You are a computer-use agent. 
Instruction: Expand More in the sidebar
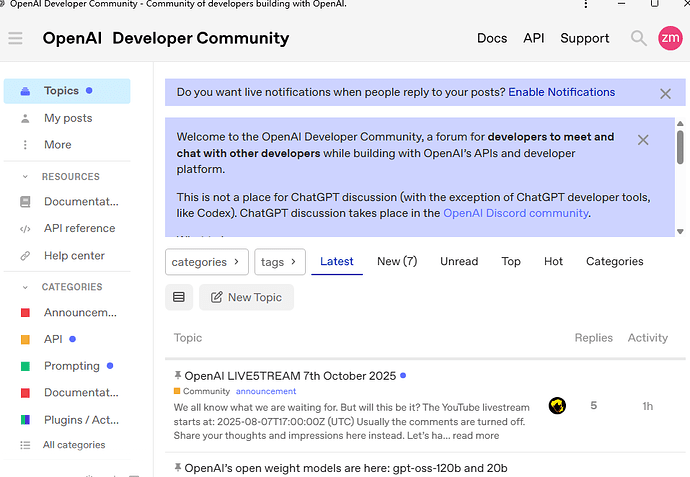(67, 145)
